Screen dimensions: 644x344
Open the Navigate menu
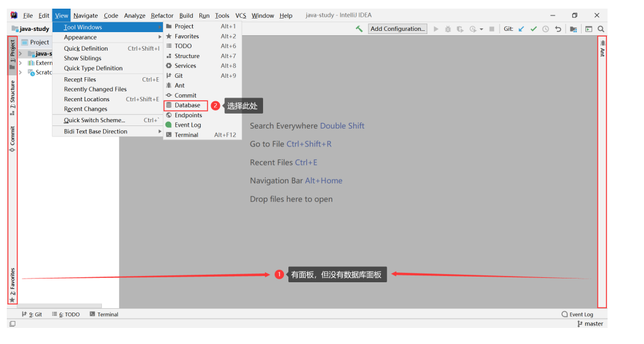[x=85, y=15]
